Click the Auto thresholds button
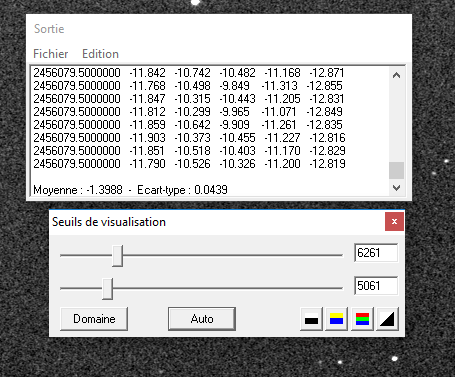This screenshot has width=455, height=377. pos(202,319)
